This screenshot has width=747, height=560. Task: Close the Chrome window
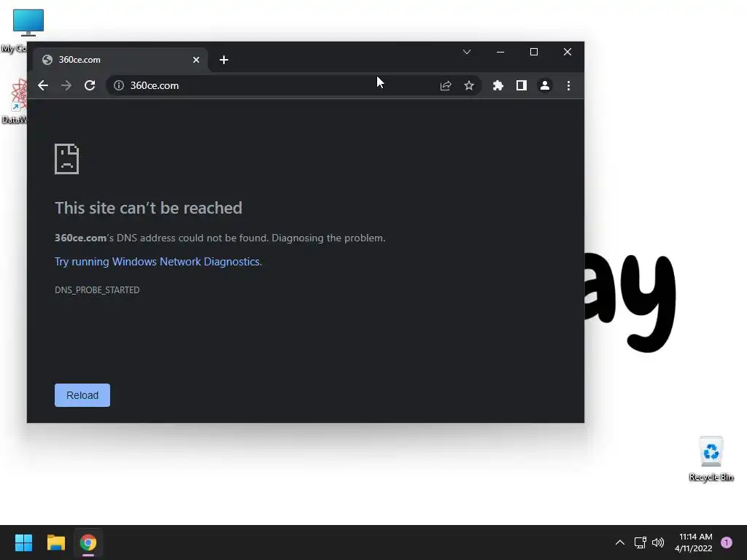pos(568,52)
